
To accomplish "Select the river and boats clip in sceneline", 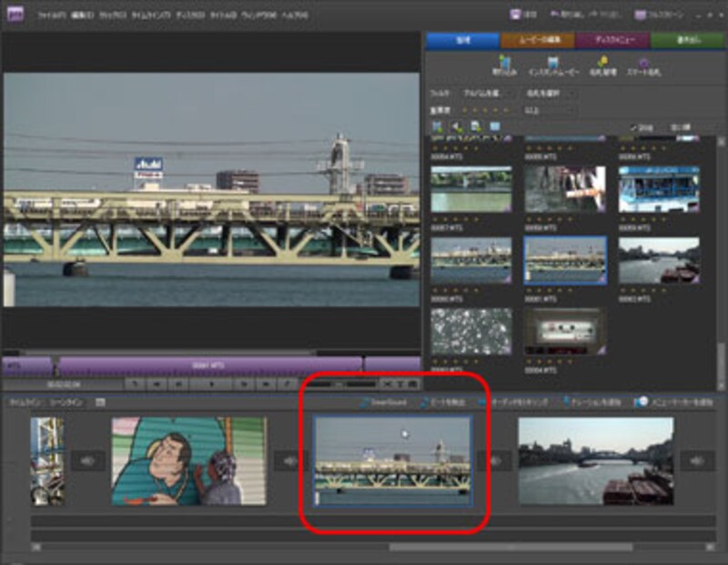I will [x=595, y=460].
